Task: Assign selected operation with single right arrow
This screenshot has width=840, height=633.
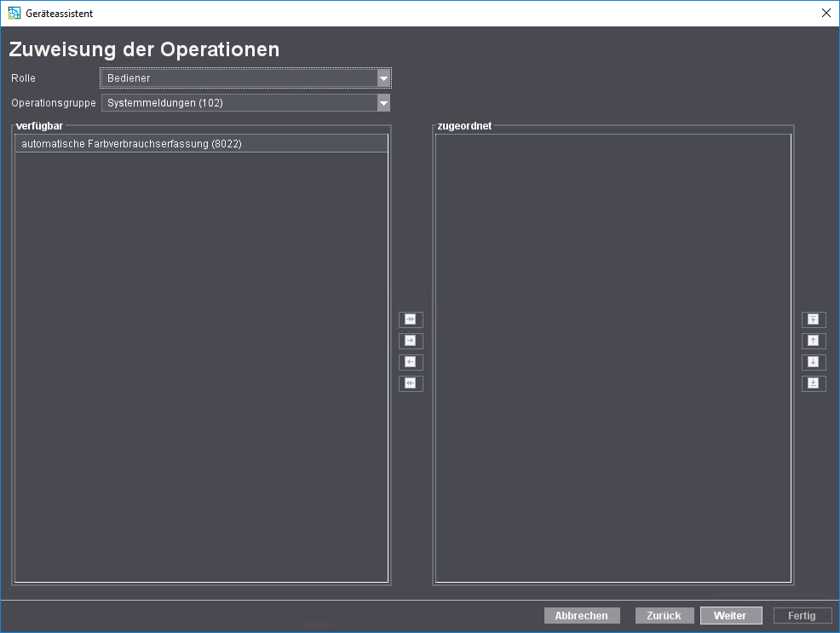Action: click(x=411, y=341)
